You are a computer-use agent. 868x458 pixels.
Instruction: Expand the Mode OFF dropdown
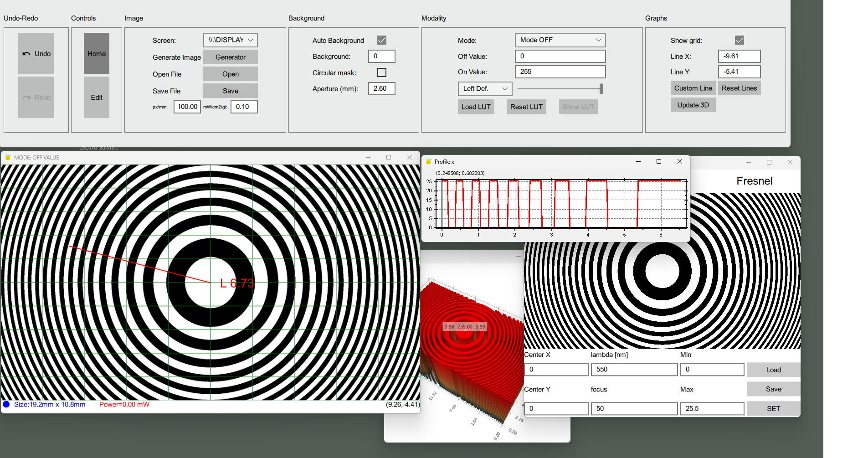pos(560,40)
